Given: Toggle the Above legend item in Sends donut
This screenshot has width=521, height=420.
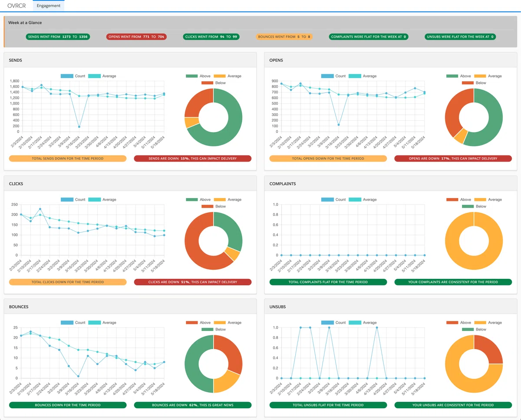Looking at the screenshot, I should click(198, 76).
